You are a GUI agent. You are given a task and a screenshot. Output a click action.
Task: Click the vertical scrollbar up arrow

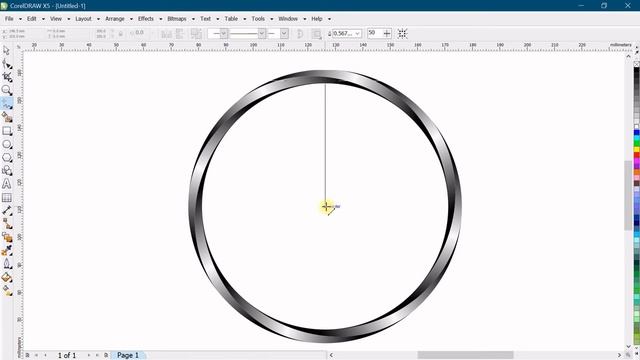pyautogui.click(x=628, y=56)
